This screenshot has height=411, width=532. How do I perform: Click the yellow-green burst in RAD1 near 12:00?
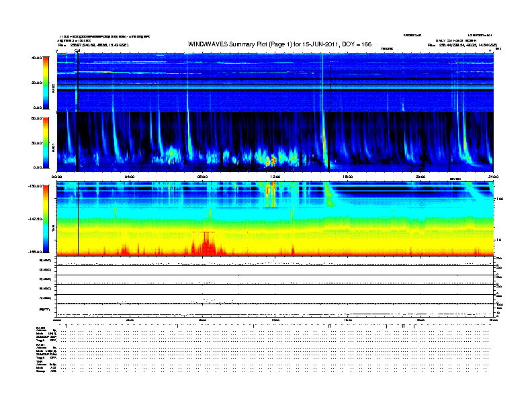click(271, 160)
